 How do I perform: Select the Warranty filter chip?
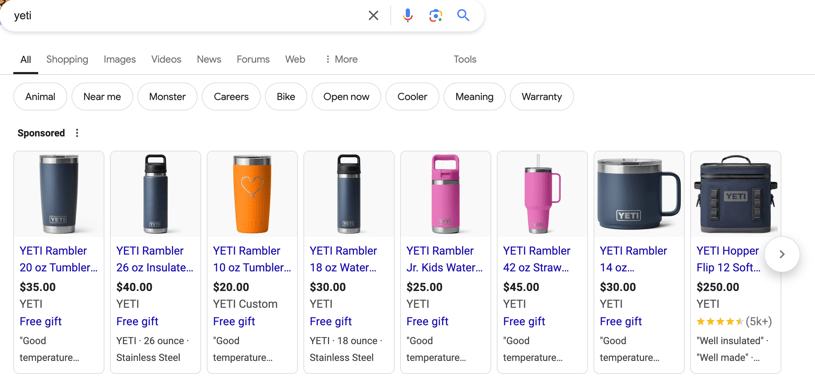542,97
